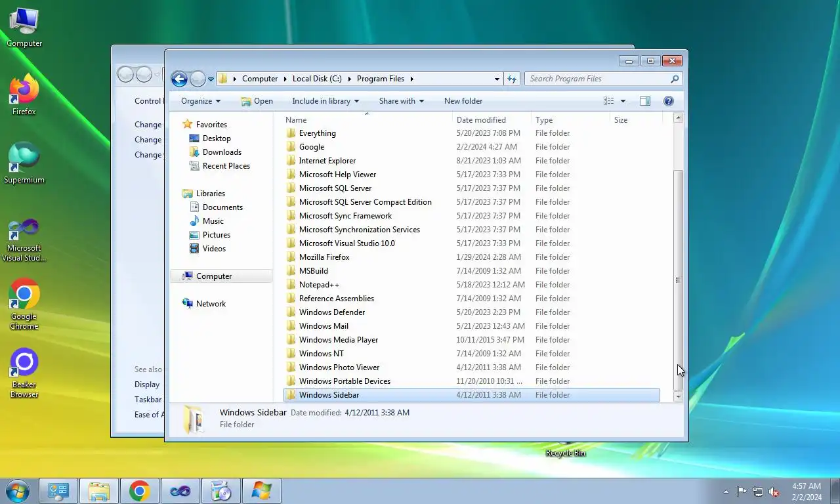
Task: Click the Open toolbar button
Action: click(257, 101)
